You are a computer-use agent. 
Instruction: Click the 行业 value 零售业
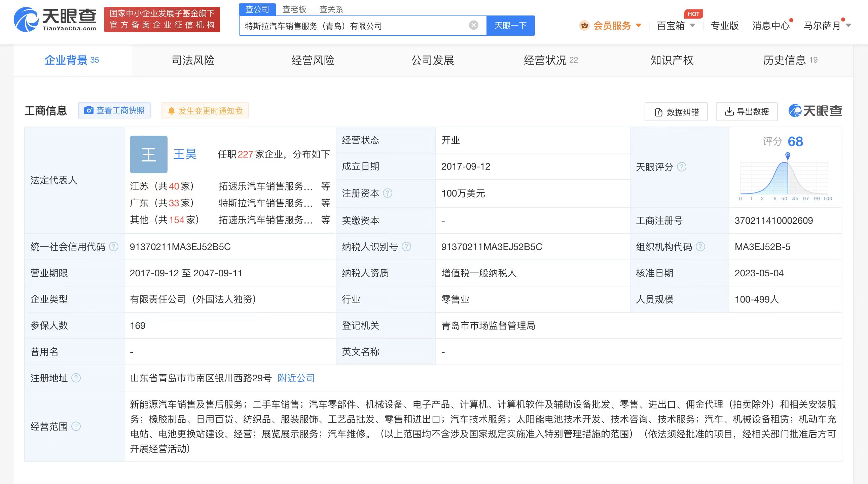(x=455, y=299)
